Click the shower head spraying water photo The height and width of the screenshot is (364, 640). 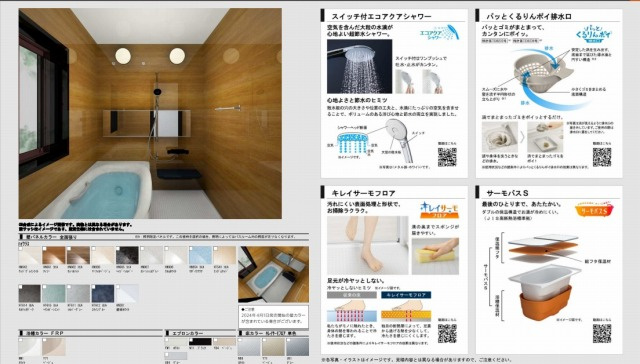pyautogui.click(x=359, y=66)
